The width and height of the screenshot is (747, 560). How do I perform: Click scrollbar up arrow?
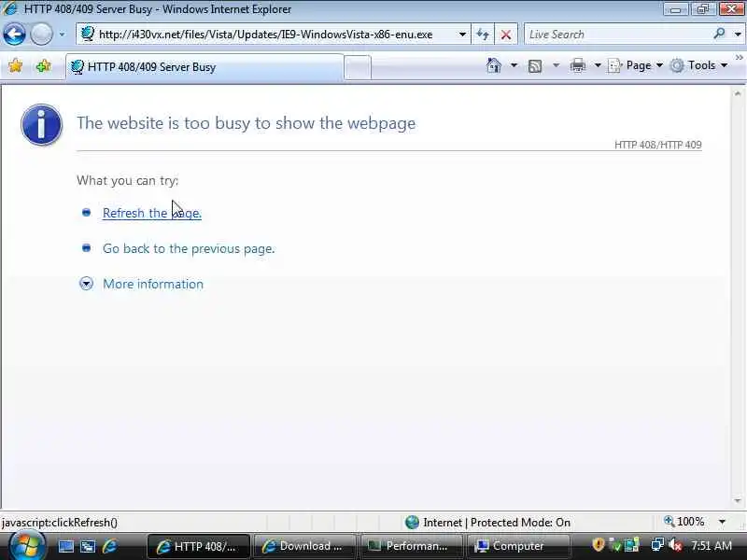(x=738, y=94)
